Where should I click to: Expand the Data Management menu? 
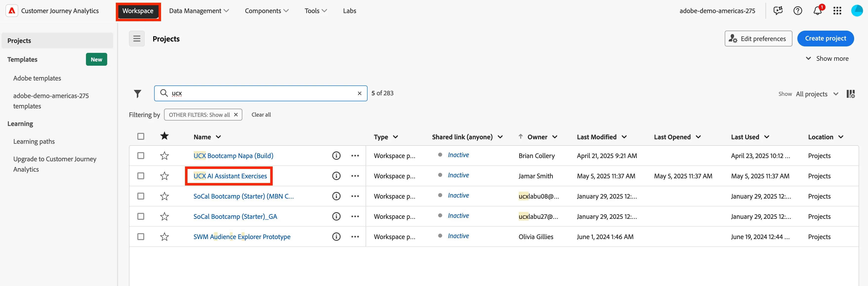[199, 11]
